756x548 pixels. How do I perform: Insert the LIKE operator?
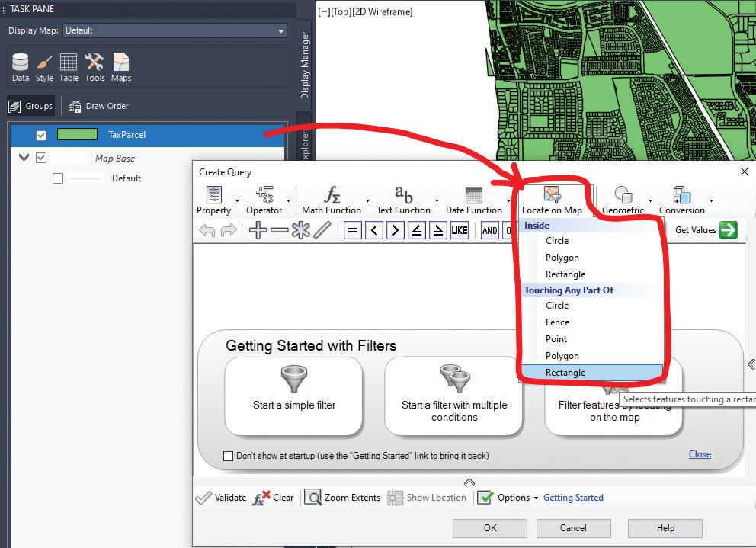460,231
